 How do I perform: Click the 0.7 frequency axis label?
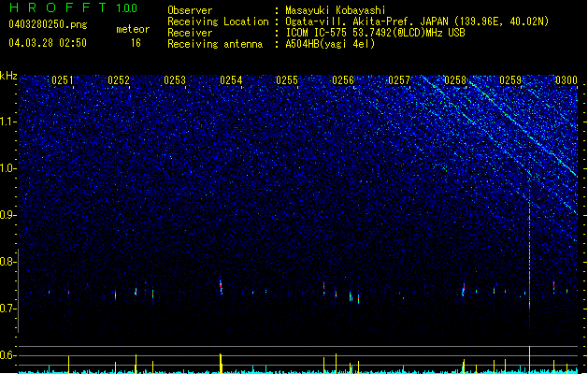point(8,309)
